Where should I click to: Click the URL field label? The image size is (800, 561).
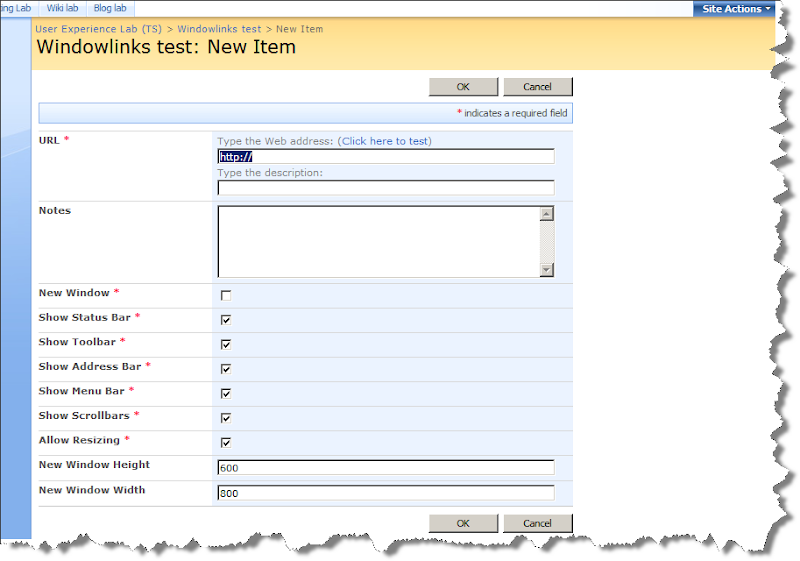click(49, 140)
